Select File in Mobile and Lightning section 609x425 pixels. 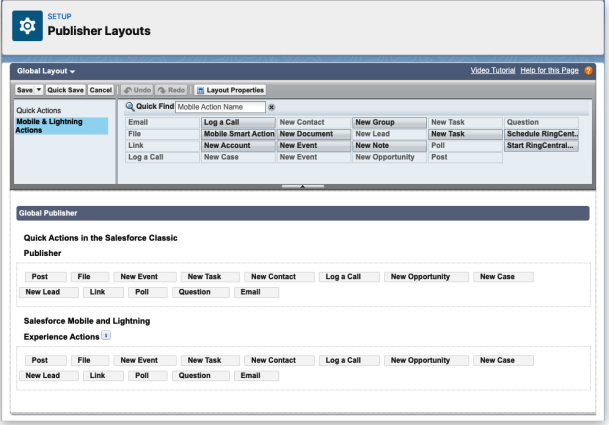90,361
